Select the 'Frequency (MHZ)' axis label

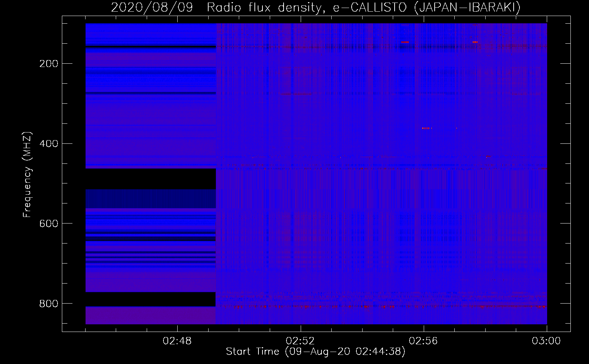pos(27,174)
